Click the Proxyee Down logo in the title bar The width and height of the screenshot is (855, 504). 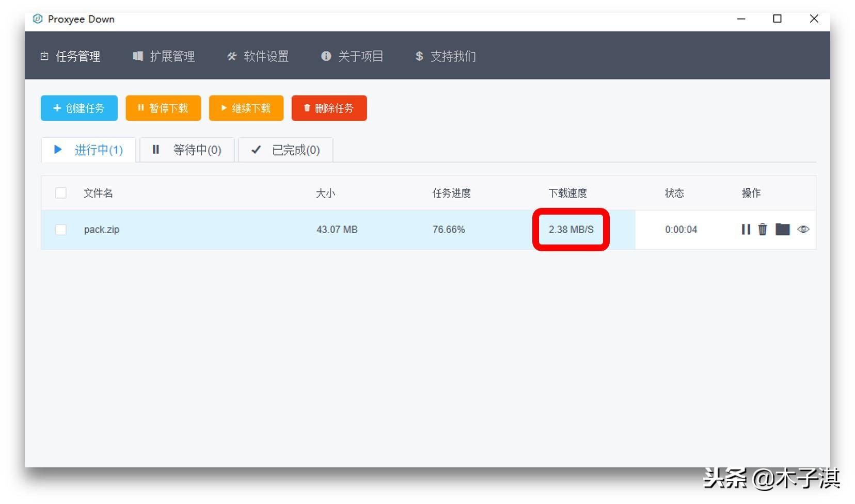[x=37, y=19]
